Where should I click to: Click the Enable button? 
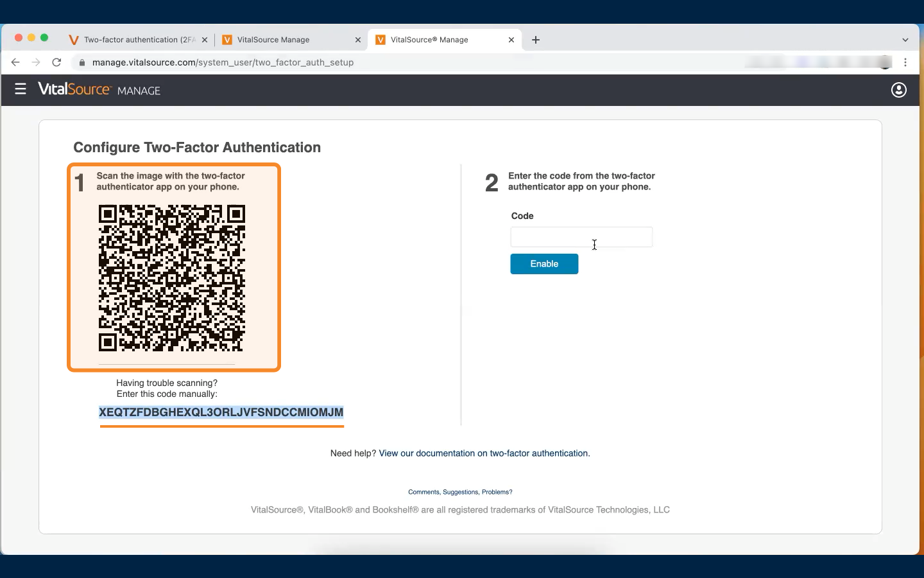point(544,264)
